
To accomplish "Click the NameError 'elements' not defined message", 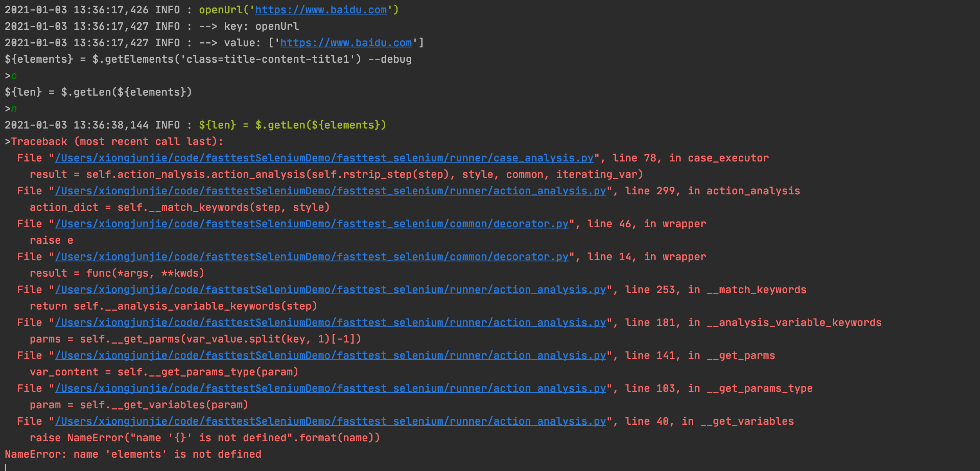I will tap(133, 454).
